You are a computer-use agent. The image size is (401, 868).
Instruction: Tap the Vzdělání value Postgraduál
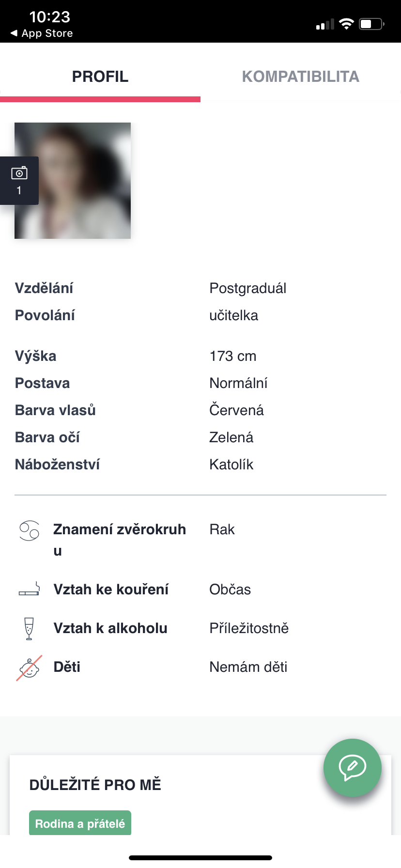pos(247,288)
